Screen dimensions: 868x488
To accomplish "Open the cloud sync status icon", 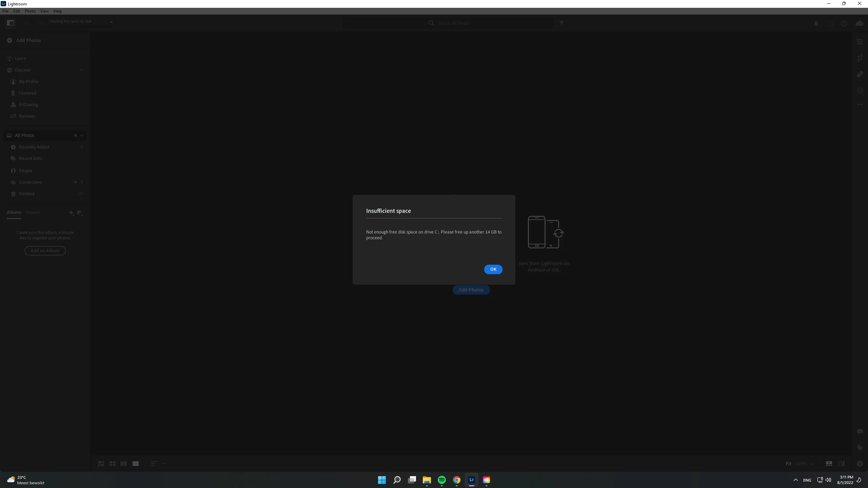I will (859, 23).
